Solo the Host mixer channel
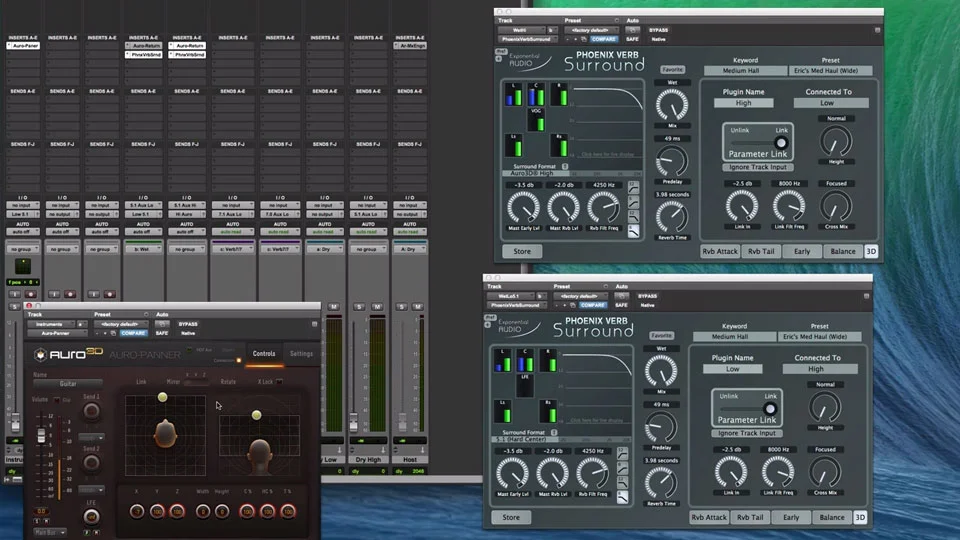Viewport: 960px width, 540px height. click(402, 307)
